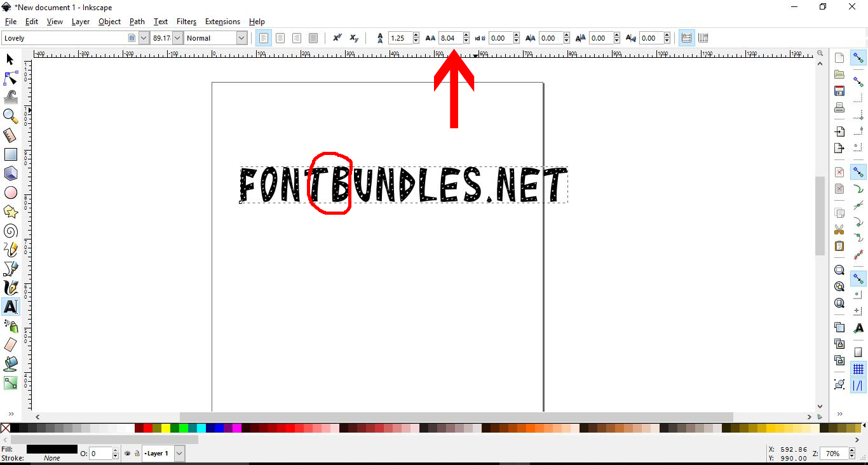Image resolution: width=868 pixels, height=465 pixels.
Task: Click the Stroke None indicator
Action: (52, 458)
